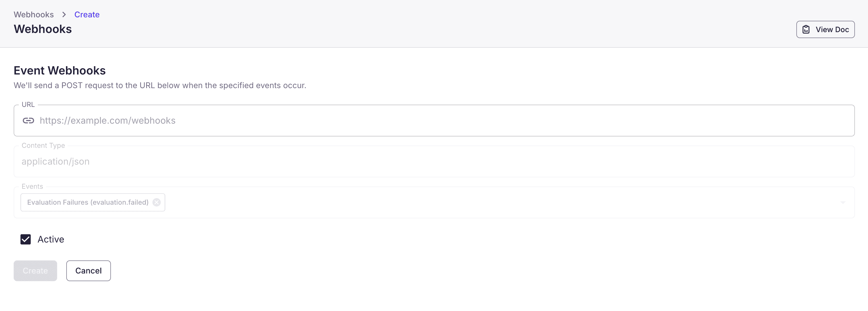
Task: Click the Event Webhooks section heading
Action: 60,71
